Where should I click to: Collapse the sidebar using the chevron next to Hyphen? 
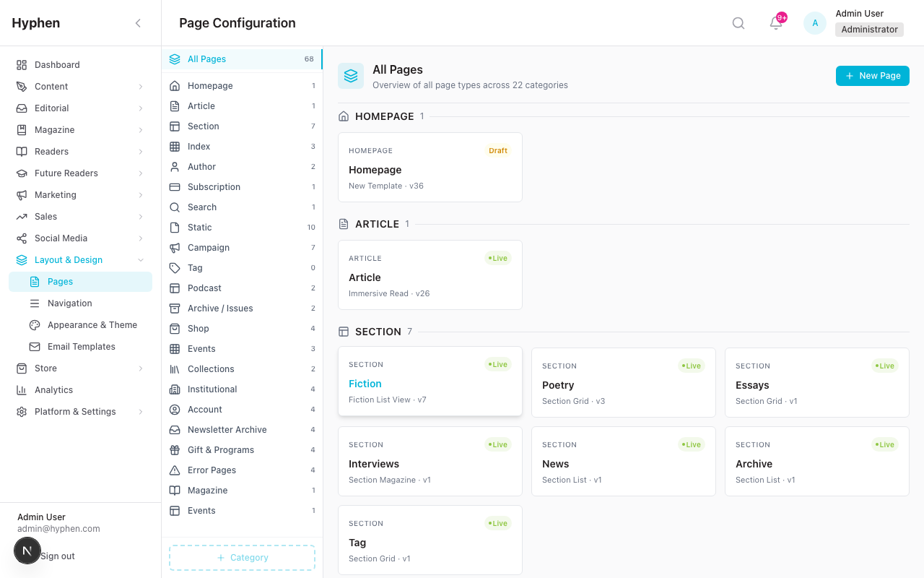tap(138, 22)
